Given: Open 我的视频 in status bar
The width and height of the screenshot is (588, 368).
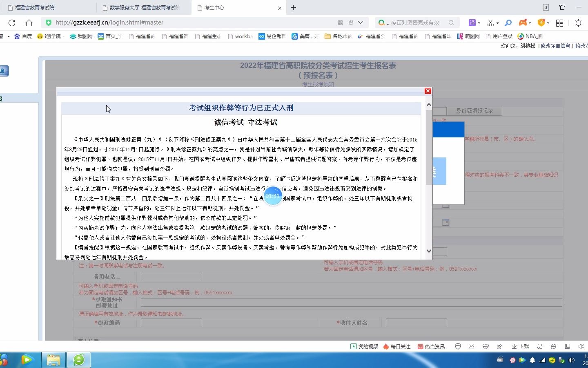Looking at the screenshot, I should pyautogui.click(x=364, y=346).
